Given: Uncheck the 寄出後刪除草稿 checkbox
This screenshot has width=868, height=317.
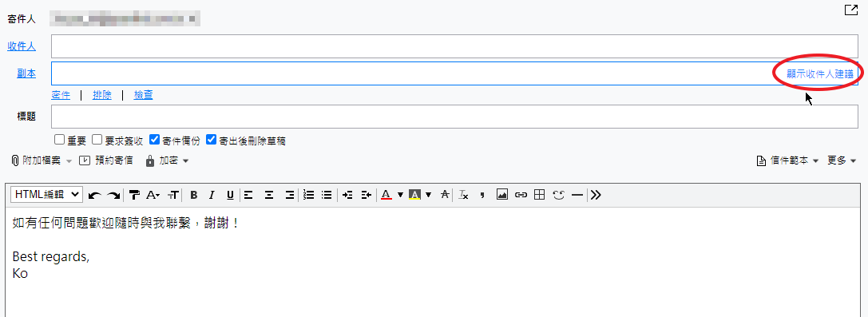Looking at the screenshot, I should click(211, 140).
